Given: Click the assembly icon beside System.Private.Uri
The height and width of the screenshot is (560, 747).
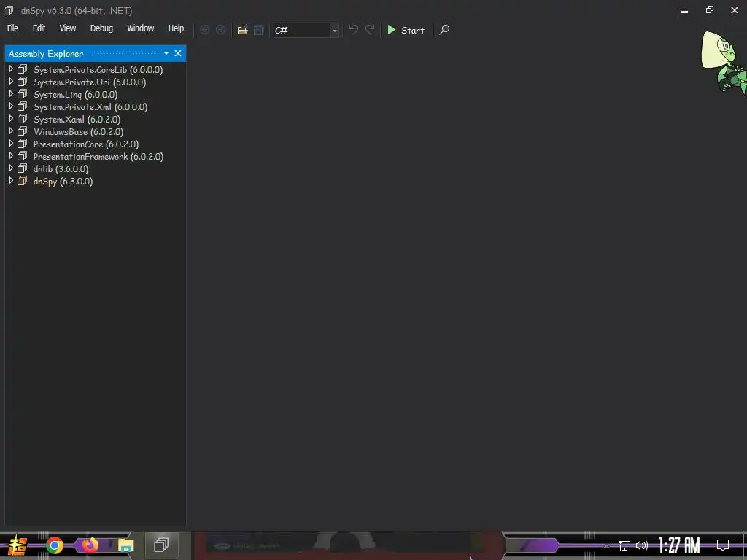Looking at the screenshot, I should [x=23, y=82].
